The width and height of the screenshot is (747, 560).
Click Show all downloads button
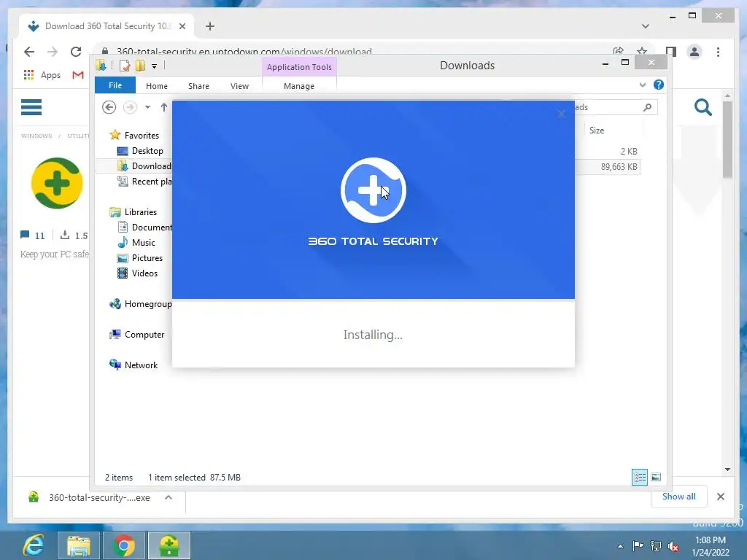coord(679,496)
